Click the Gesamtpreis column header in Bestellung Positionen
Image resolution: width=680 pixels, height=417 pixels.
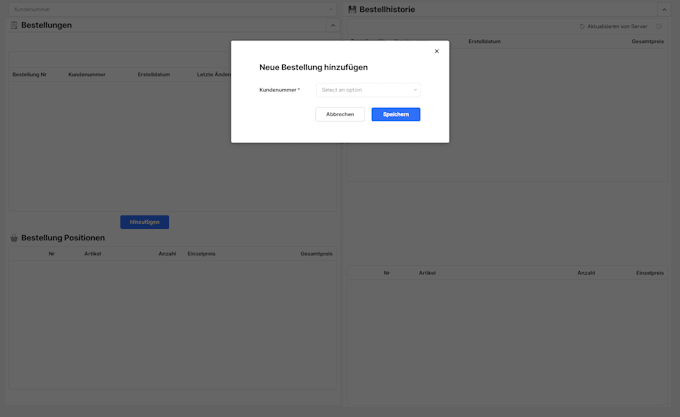[316, 254]
